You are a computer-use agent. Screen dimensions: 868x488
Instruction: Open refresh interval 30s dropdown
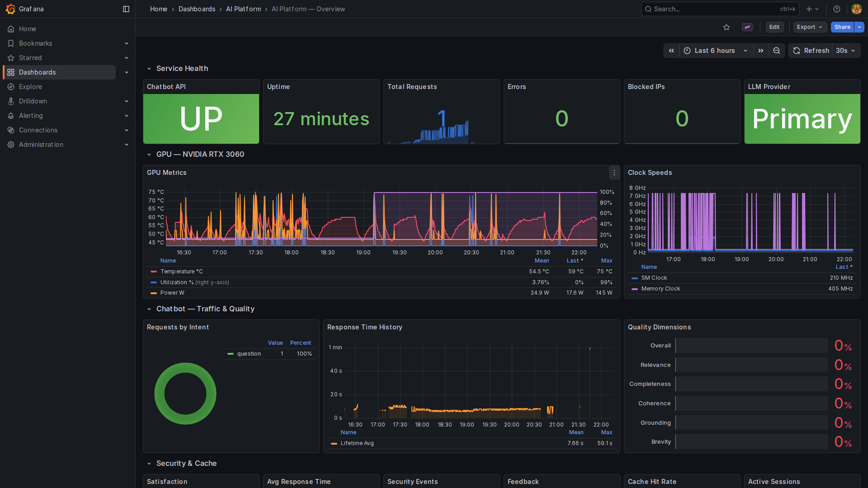pyautogui.click(x=846, y=51)
